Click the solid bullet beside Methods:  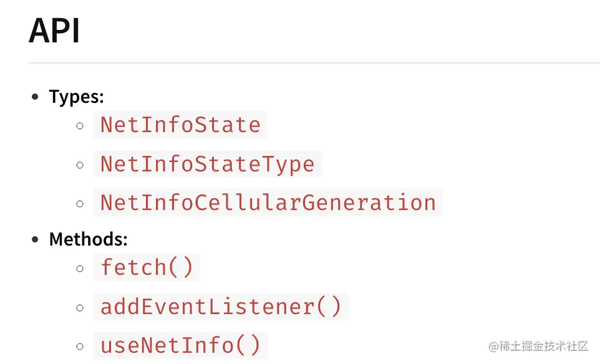point(35,239)
